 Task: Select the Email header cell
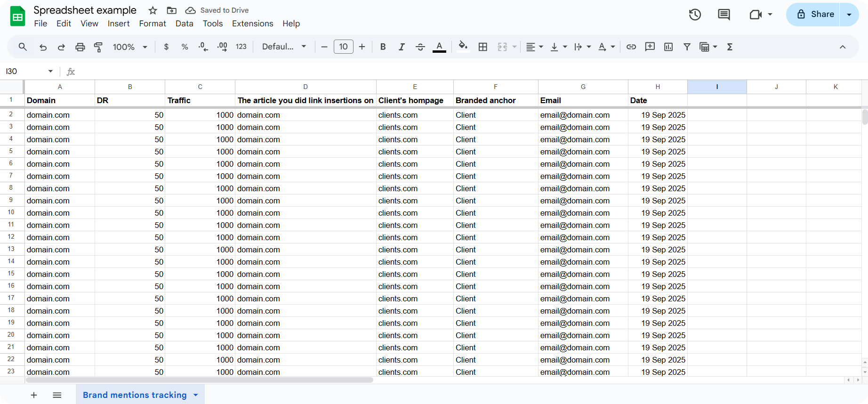click(583, 100)
